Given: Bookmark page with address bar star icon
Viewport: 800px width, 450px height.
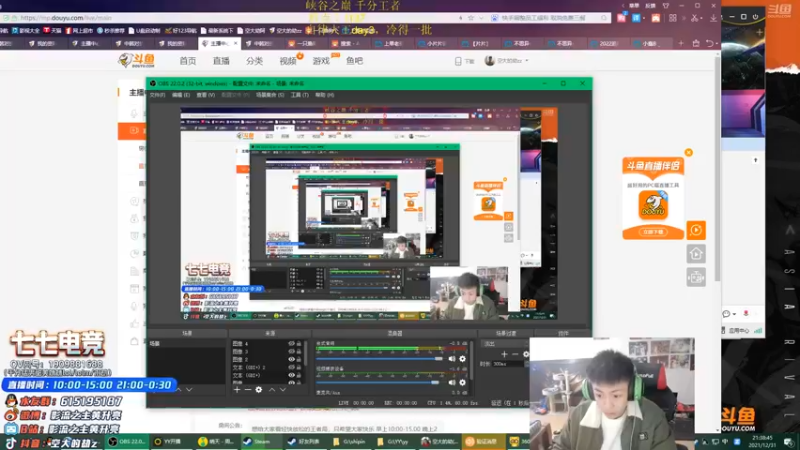Looking at the screenshot, I should click(x=471, y=18).
